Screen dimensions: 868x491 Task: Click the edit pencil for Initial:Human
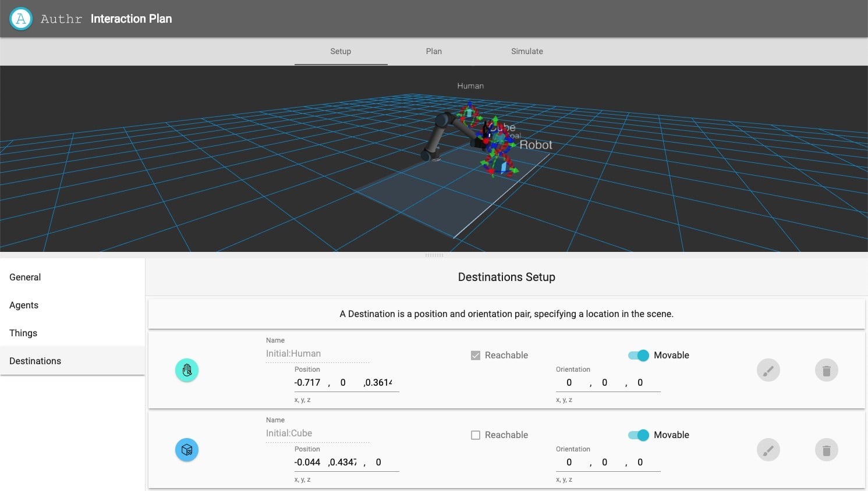click(x=768, y=370)
